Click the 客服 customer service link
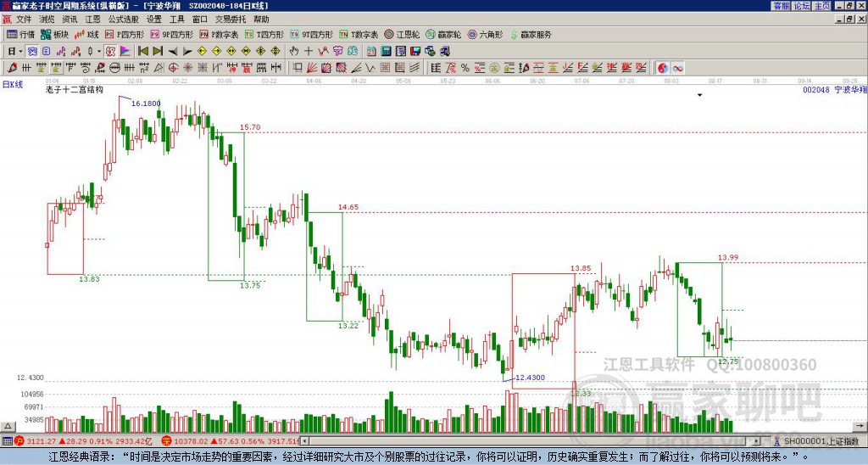Screen dimensions: 868x465 click(781, 6)
